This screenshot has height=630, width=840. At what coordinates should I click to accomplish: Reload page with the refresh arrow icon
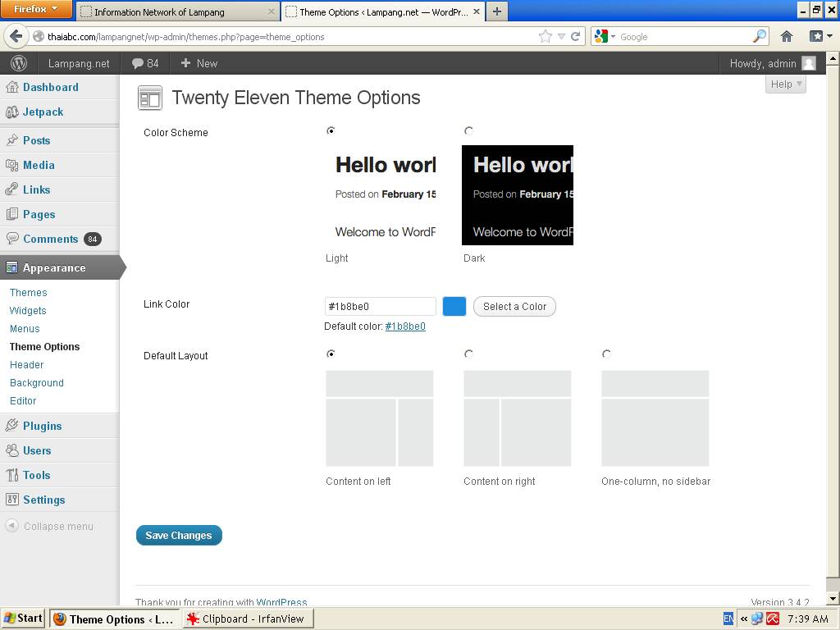576,36
